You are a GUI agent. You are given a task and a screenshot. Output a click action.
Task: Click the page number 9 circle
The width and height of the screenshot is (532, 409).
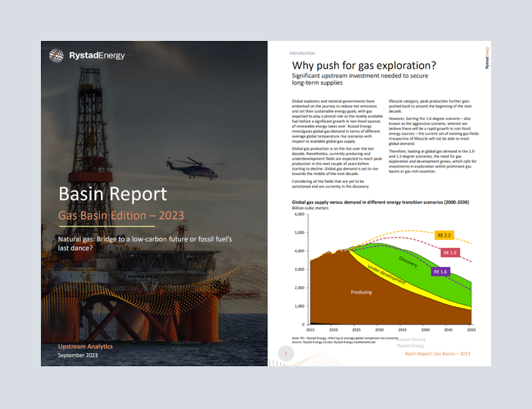286,354
